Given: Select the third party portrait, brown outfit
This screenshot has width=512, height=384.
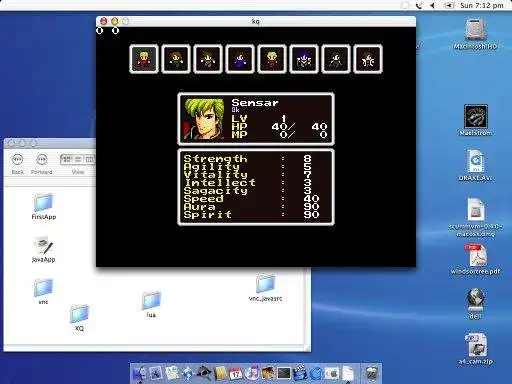Looking at the screenshot, I should 208,59.
